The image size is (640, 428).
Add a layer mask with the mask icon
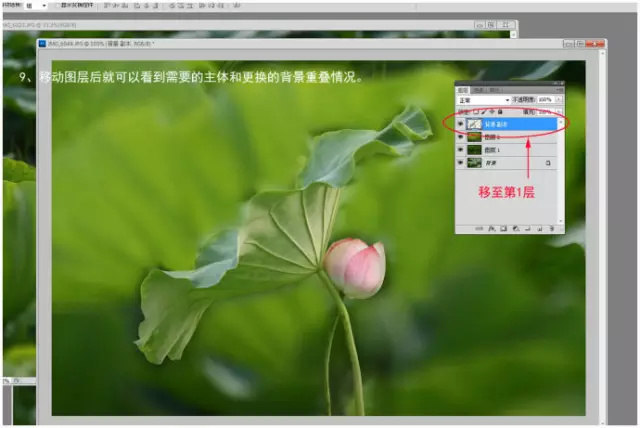pos(504,228)
